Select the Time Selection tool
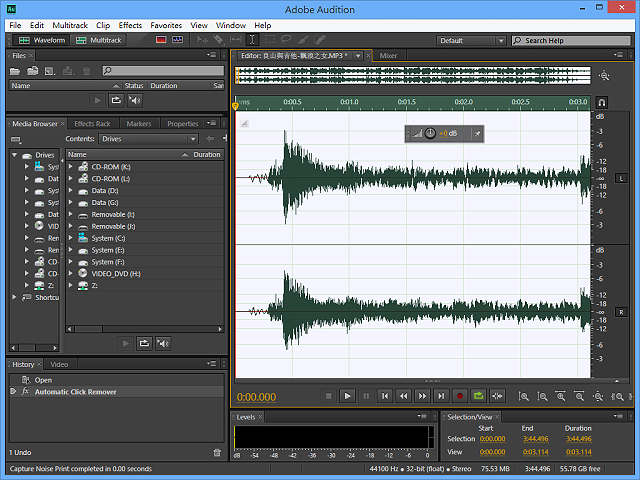 tap(252, 40)
